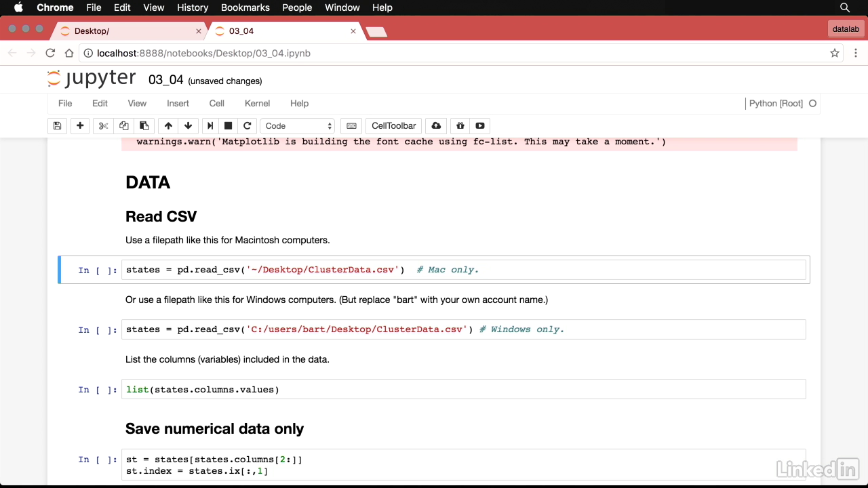Paste cells below icon
Screen dimensions: 868x488
pyautogui.click(x=144, y=125)
